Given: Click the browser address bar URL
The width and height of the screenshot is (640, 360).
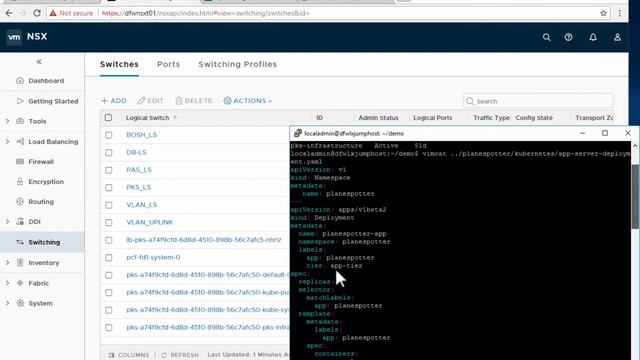Looking at the screenshot, I should point(205,13).
